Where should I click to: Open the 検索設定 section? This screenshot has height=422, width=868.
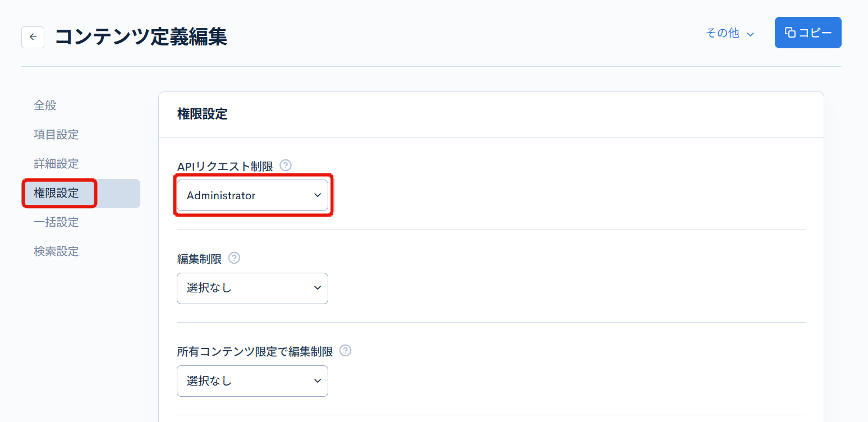coord(56,251)
